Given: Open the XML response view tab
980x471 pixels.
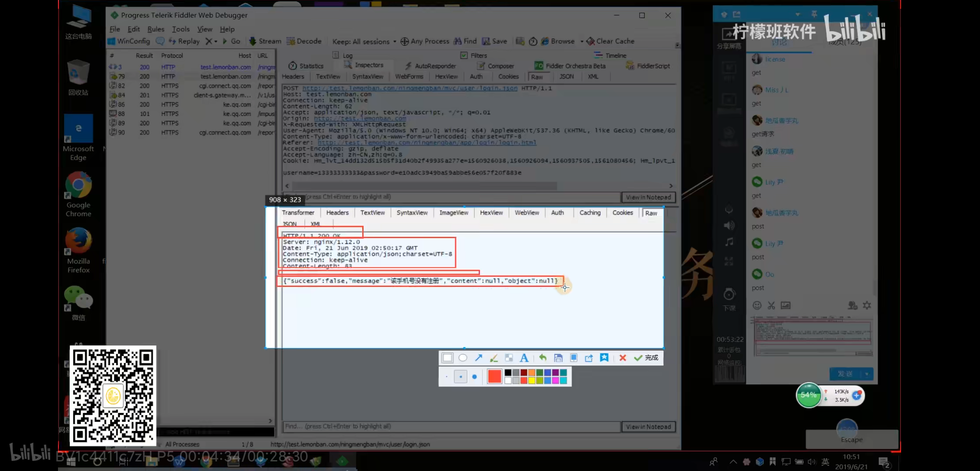Looking at the screenshot, I should coord(315,223).
